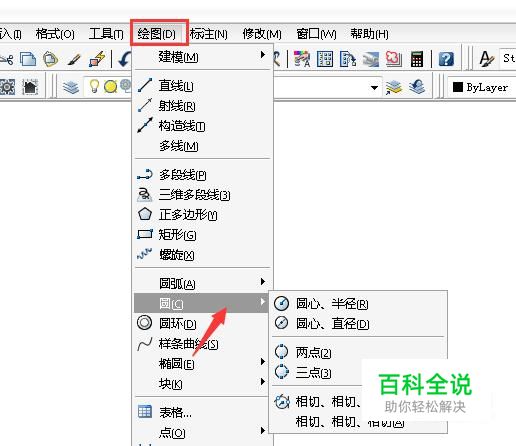Click the match properties brush icon

click(x=74, y=60)
